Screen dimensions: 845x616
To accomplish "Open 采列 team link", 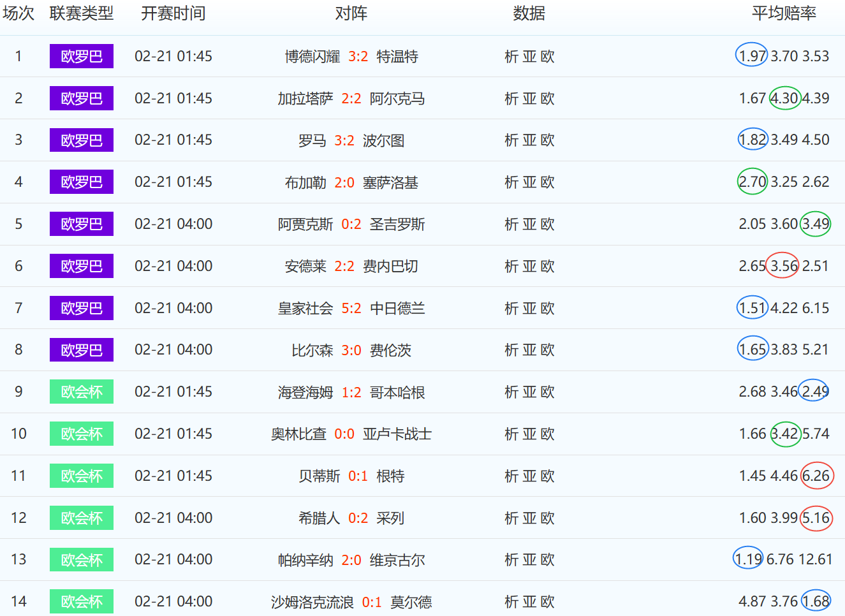I will click(x=390, y=518).
